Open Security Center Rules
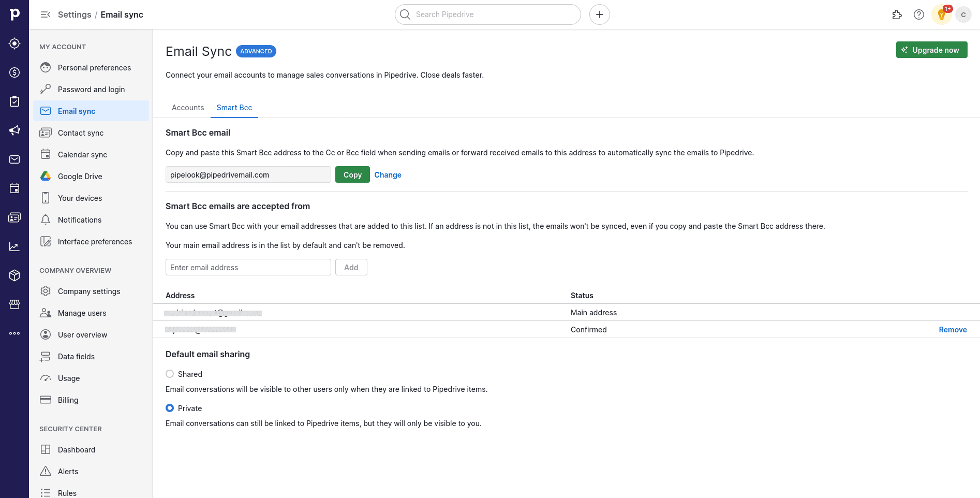 tap(91, 493)
